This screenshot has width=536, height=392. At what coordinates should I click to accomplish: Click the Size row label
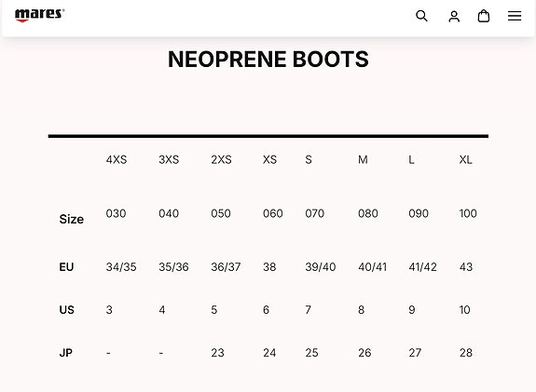pyautogui.click(x=72, y=219)
